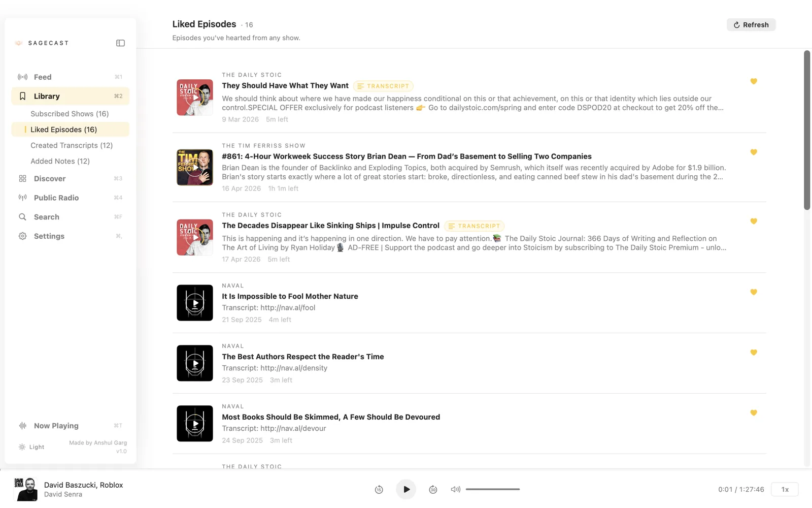The width and height of the screenshot is (812, 508).
Task: Toggle Light mode at sidebar bottom
Action: coord(31,447)
